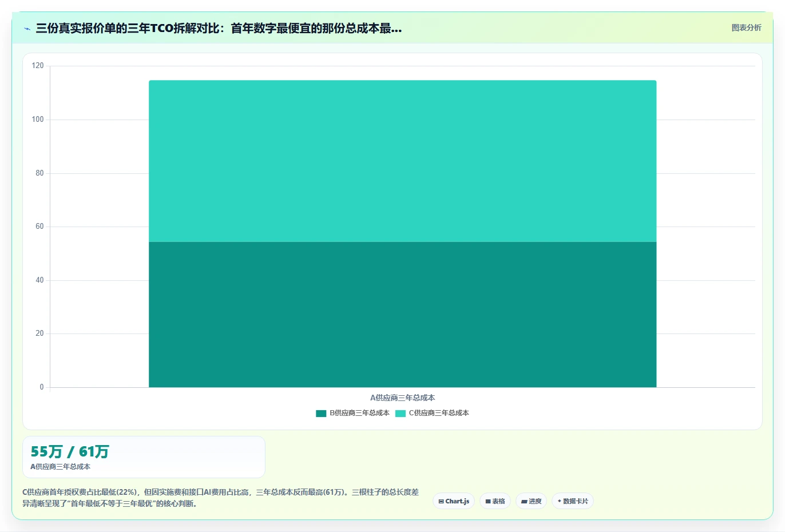The height and width of the screenshot is (532, 785).
Task: Click the 进度 tag
Action: 531,501
